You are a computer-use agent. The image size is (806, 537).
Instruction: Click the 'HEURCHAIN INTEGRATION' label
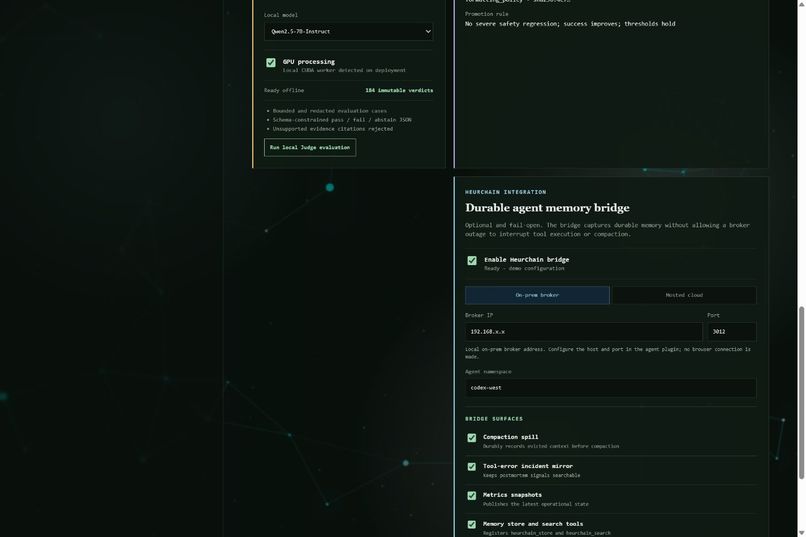pyautogui.click(x=505, y=192)
